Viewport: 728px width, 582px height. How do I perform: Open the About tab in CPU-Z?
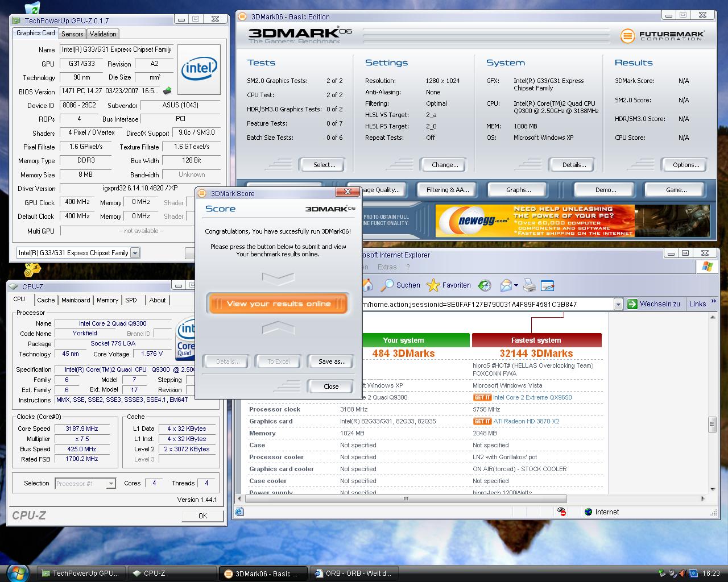pyautogui.click(x=158, y=300)
